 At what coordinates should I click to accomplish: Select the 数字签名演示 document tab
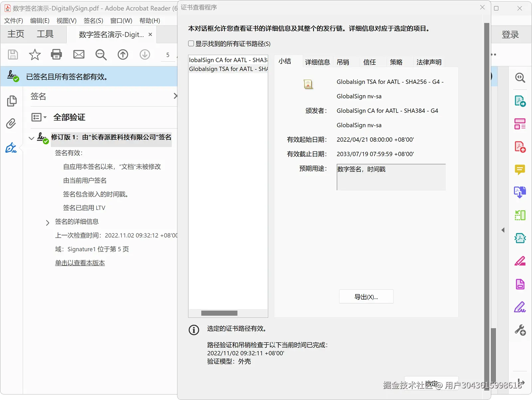click(111, 35)
